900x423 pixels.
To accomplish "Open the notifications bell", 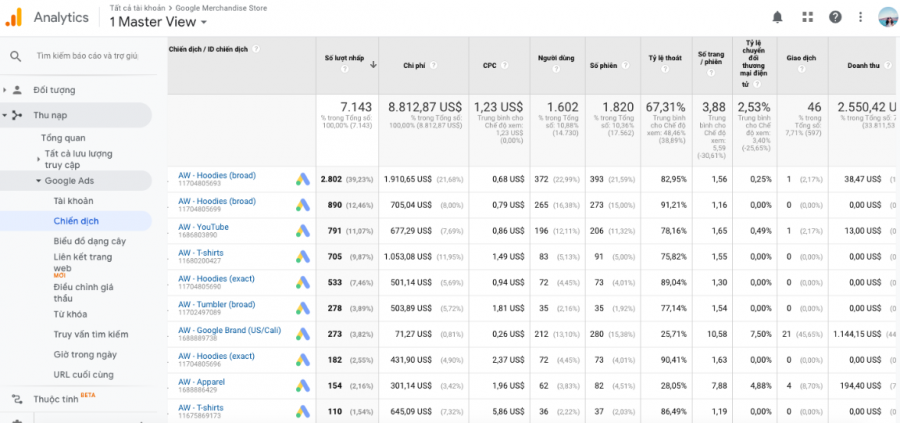I will [777, 17].
